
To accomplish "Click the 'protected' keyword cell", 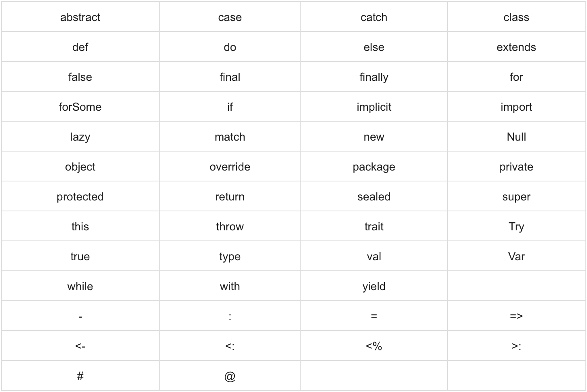I will (x=80, y=196).
